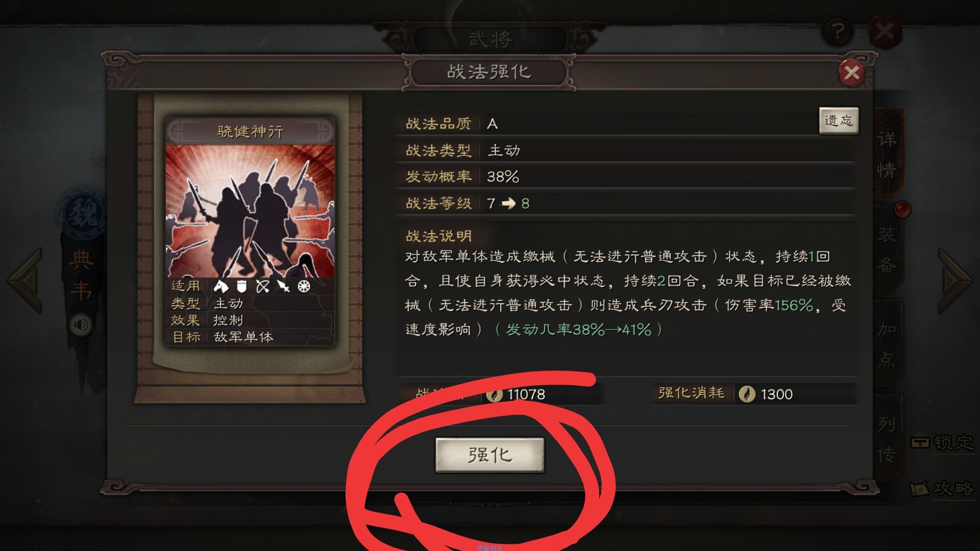Select the siege wheel troop icon
The width and height of the screenshot is (980, 551).
[304, 286]
